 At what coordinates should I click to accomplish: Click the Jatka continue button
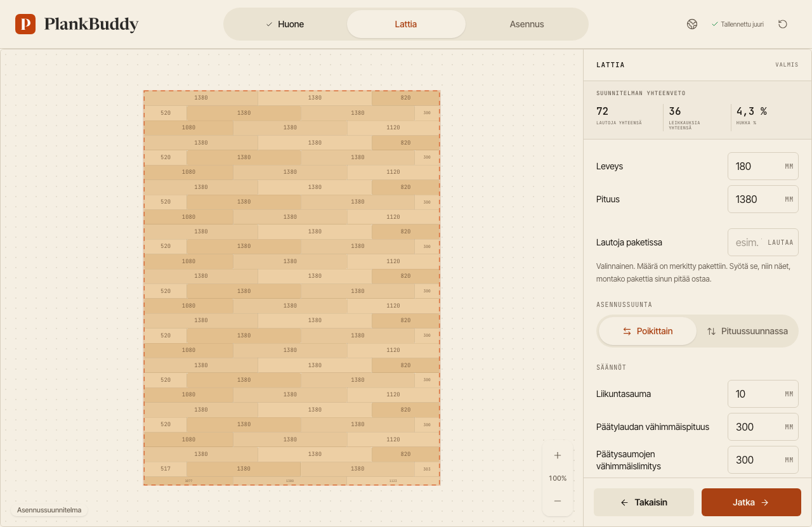coord(751,502)
